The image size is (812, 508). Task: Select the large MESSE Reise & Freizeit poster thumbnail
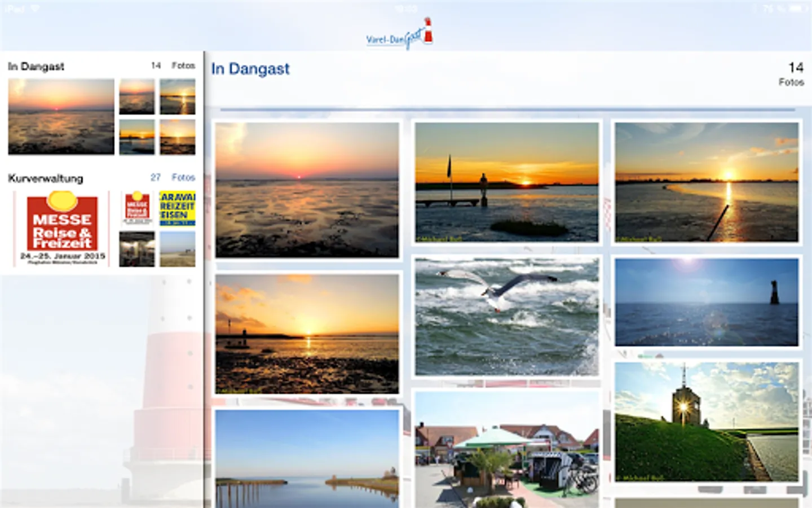tap(62, 229)
